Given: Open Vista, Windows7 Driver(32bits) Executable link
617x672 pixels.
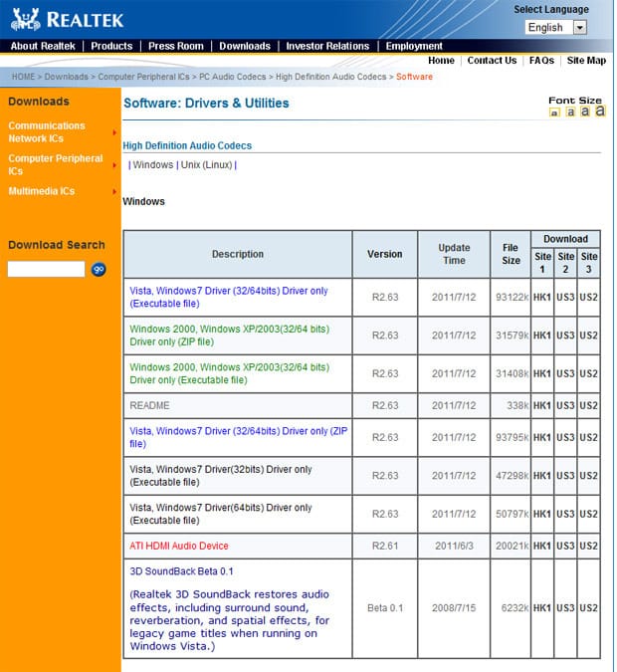Looking at the screenshot, I should (221, 475).
